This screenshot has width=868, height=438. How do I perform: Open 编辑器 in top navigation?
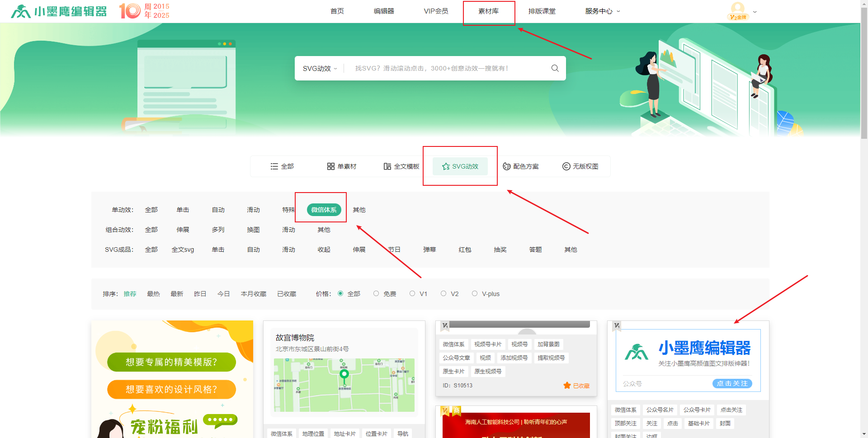pos(384,11)
